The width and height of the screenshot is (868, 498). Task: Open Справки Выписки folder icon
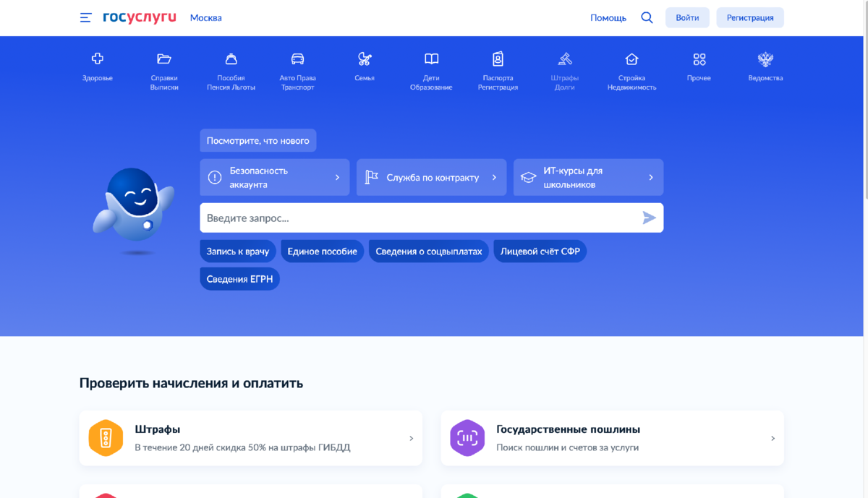click(164, 59)
